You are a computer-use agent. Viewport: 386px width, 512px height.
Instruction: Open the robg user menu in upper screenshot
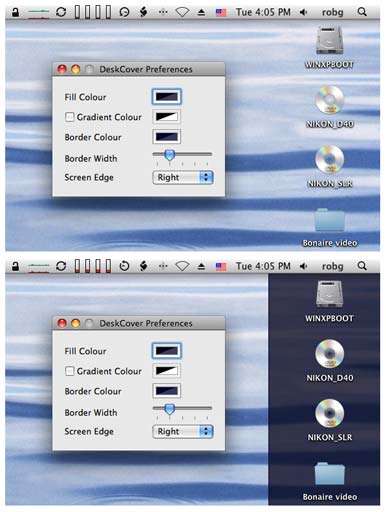[x=332, y=12]
